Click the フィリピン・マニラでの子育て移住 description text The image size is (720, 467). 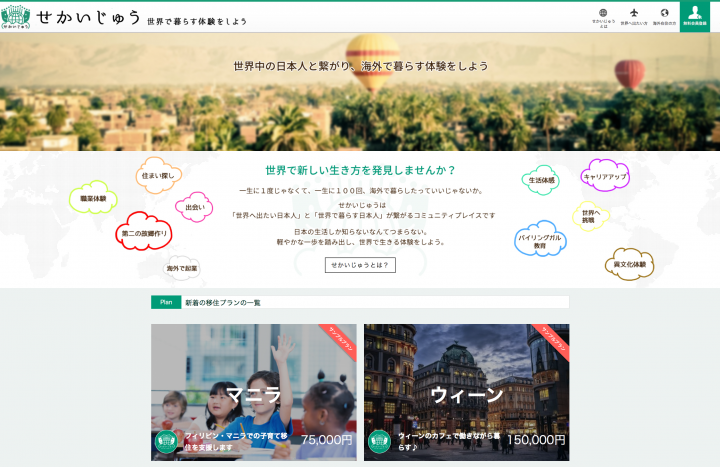click(x=236, y=441)
